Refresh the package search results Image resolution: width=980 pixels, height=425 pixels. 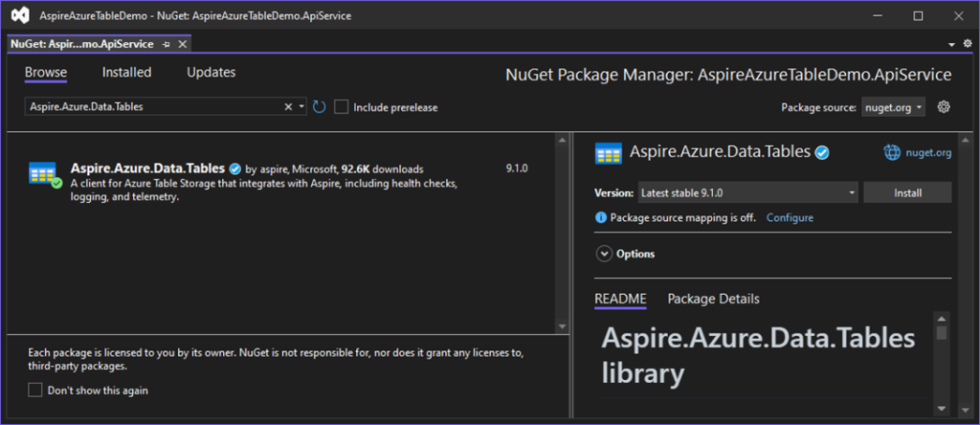click(319, 107)
